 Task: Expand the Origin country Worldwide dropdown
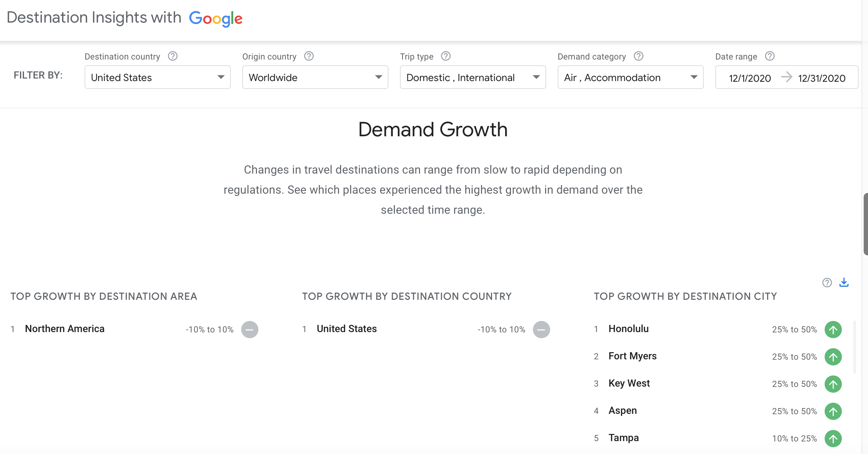[x=315, y=77]
